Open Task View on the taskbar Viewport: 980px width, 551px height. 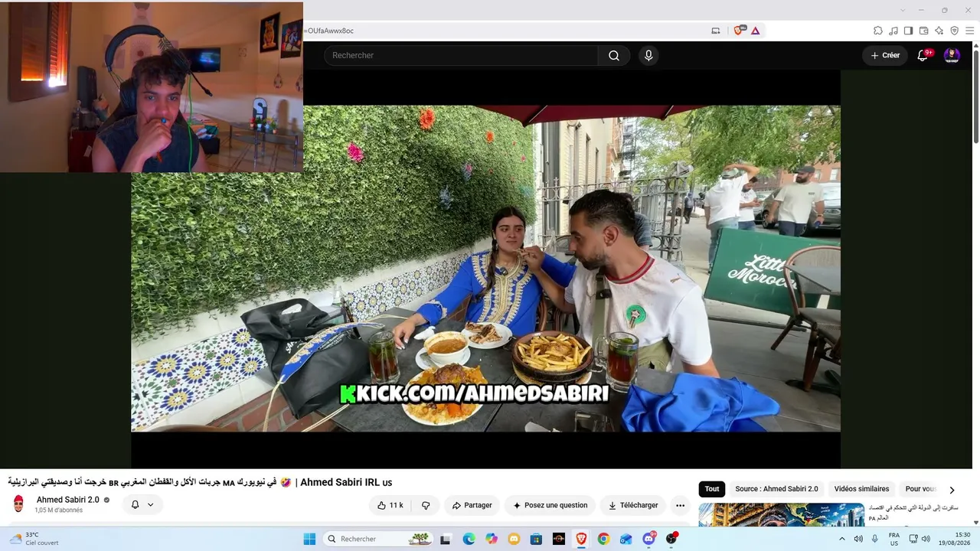point(446,539)
